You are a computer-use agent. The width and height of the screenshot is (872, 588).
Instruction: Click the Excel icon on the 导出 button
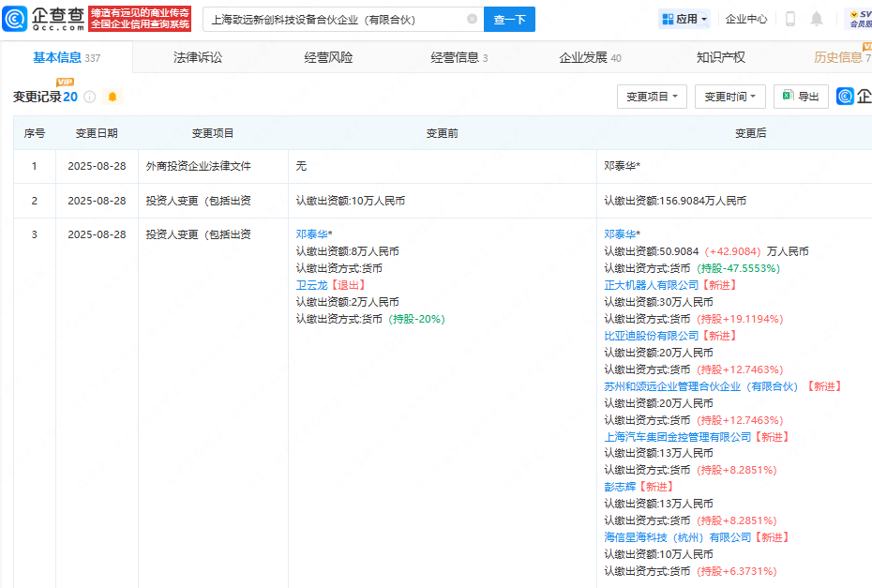click(788, 96)
